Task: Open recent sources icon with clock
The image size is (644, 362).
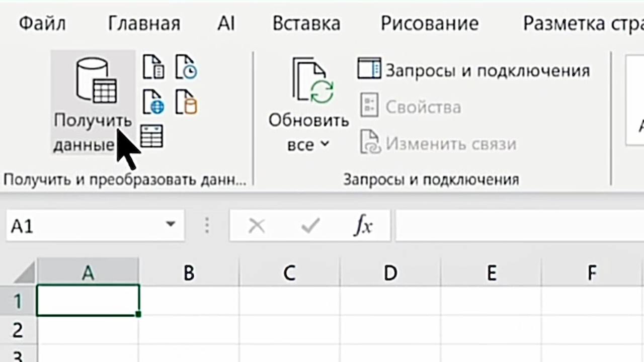Action: coord(186,67)
